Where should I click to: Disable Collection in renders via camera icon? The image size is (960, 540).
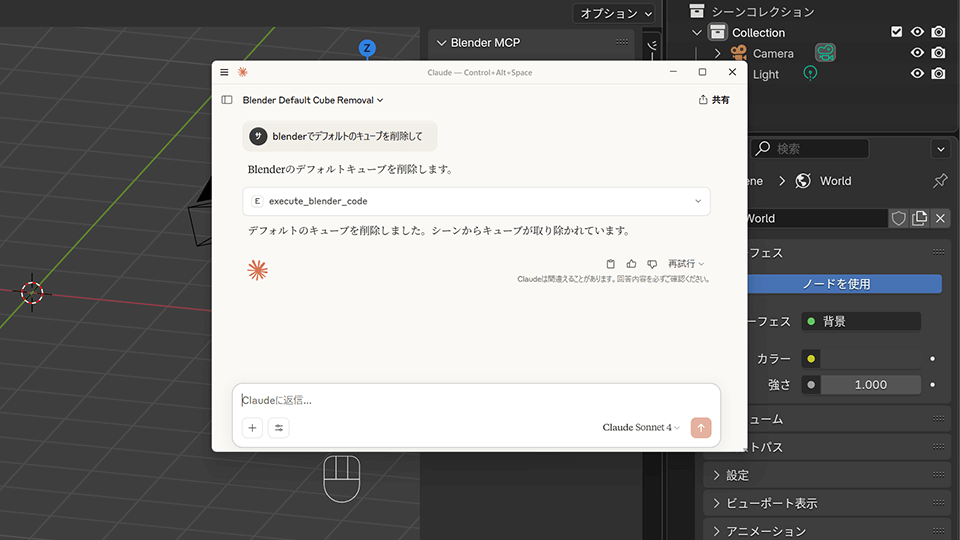click(x=939, y=32)
